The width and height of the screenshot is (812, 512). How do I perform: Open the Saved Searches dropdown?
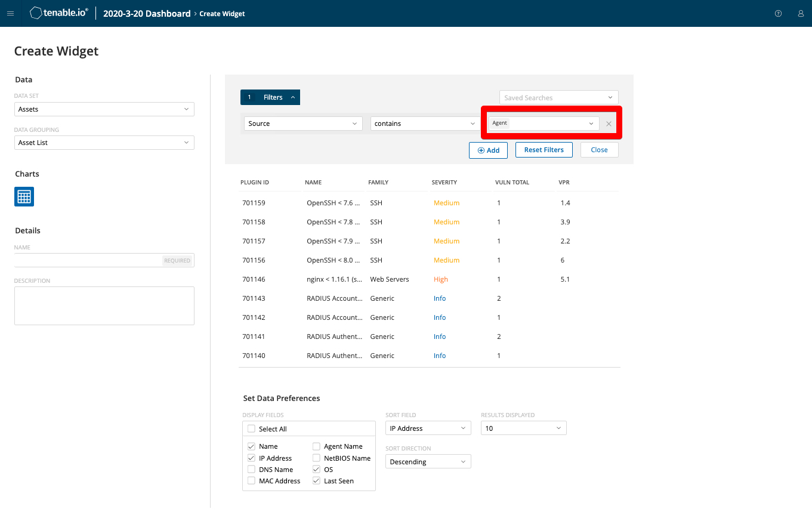click(558, 98)
